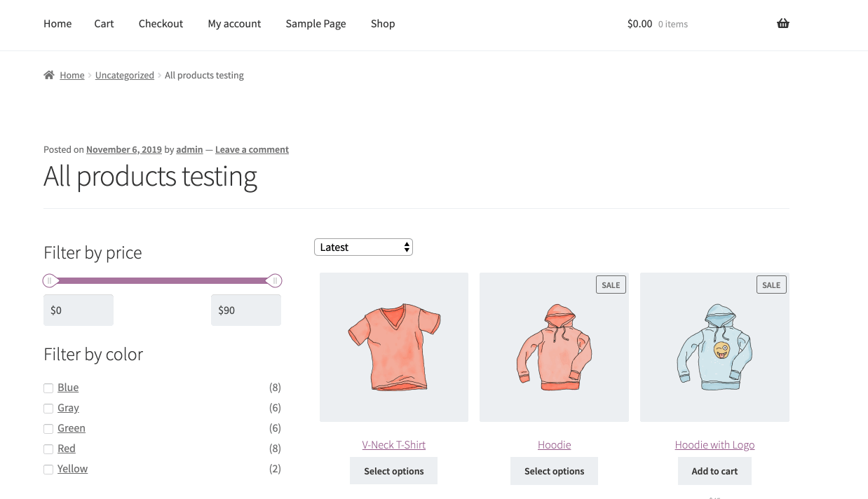This screenshot has width=868, height=499.
Task: Enable the Gray color filter
Action: pyautogui.click(x=48, y=408)
